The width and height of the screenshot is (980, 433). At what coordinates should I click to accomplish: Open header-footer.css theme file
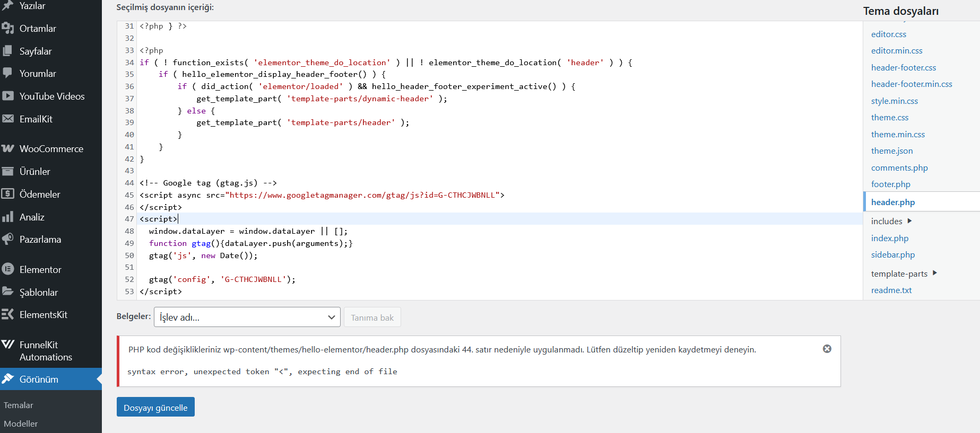904,67
